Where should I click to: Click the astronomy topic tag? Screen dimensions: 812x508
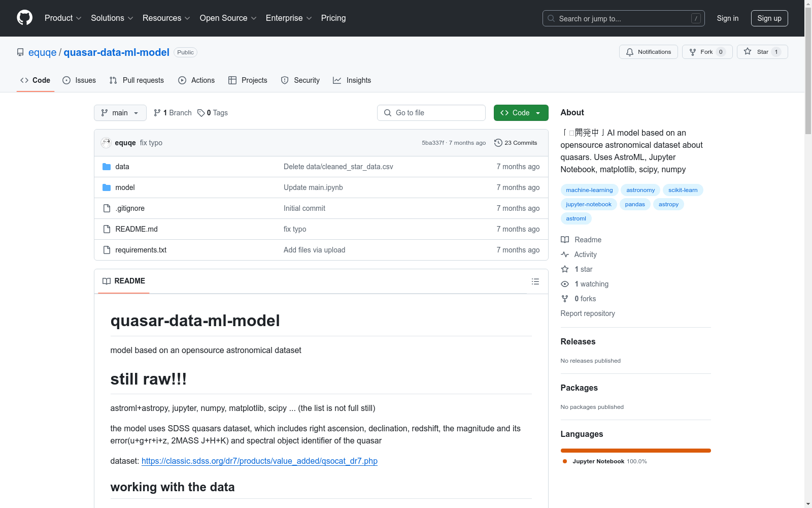(x=640, y=190)
